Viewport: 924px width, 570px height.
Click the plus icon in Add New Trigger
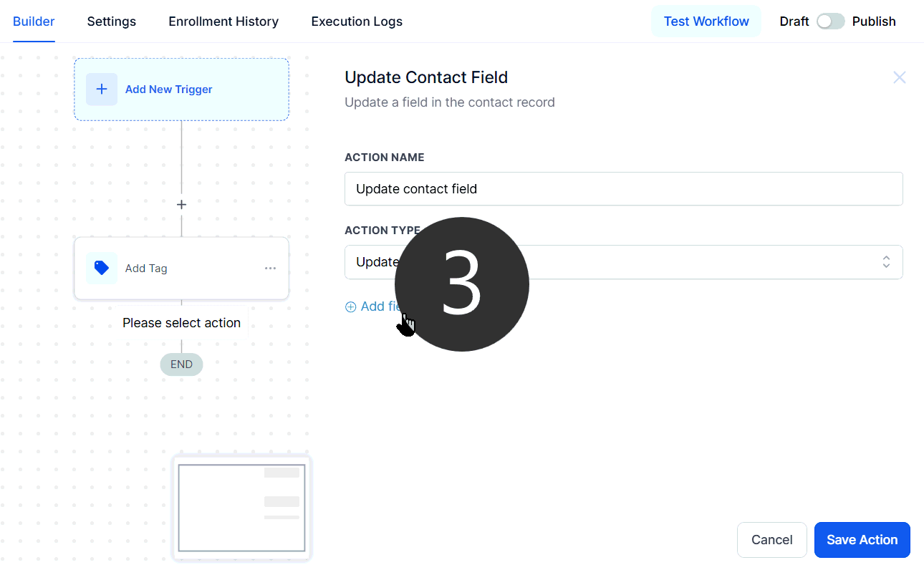(x=102, y=90)
